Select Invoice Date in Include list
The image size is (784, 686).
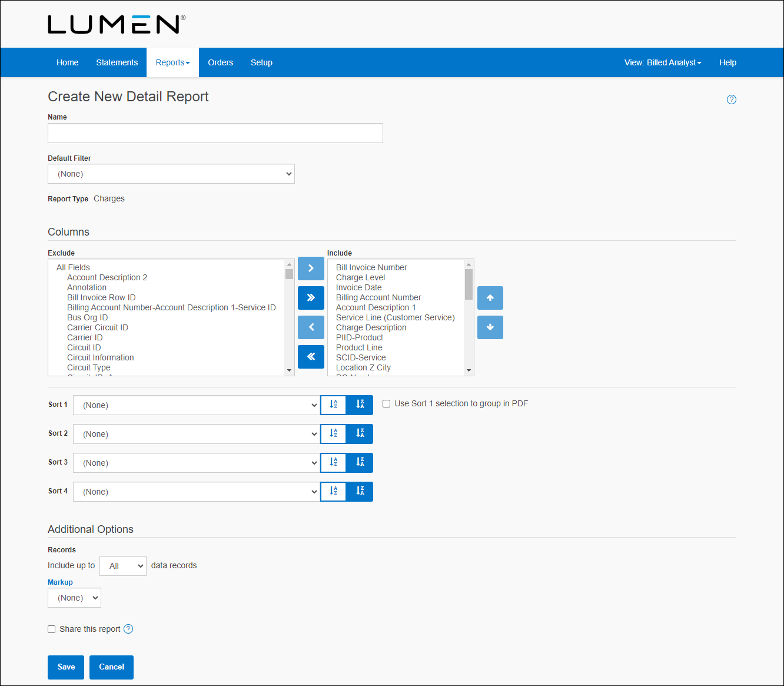tap(358, 287)
